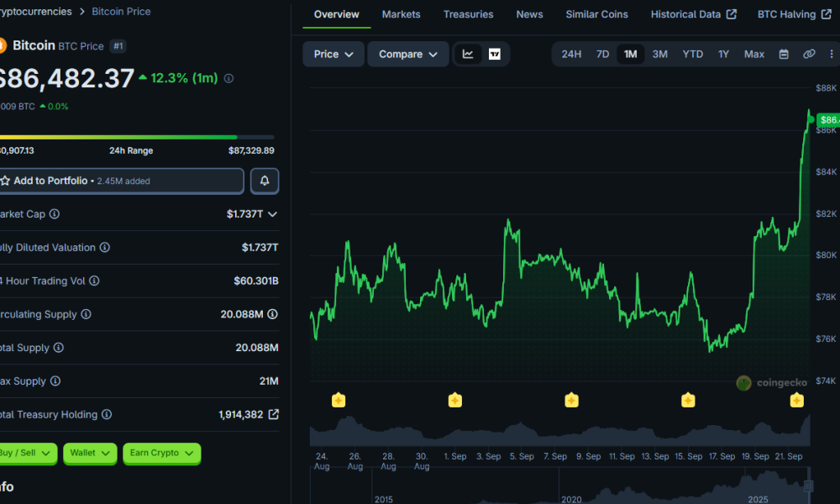
Task: Click info icon next to 12.3% (1m)
Action: 228,79
